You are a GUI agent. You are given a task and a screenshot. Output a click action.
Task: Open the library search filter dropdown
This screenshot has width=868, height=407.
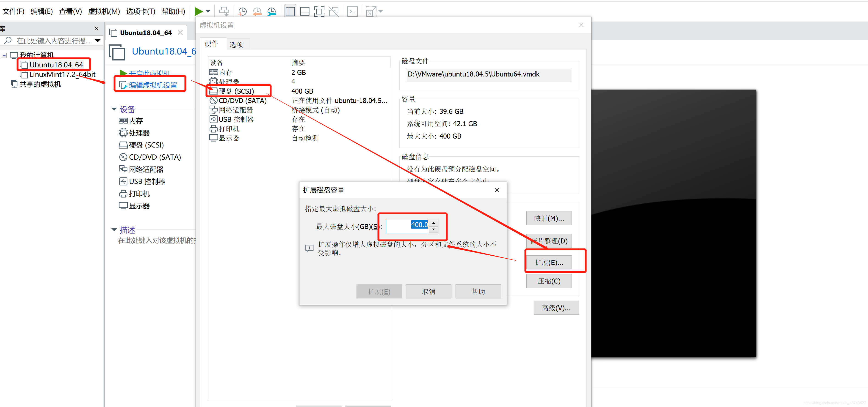[98, 41]
